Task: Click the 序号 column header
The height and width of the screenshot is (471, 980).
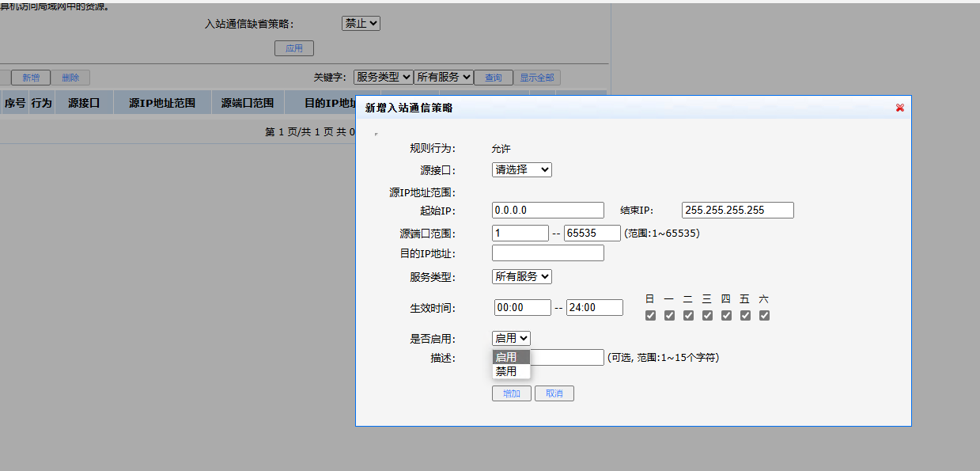Action: coord(15,102)
